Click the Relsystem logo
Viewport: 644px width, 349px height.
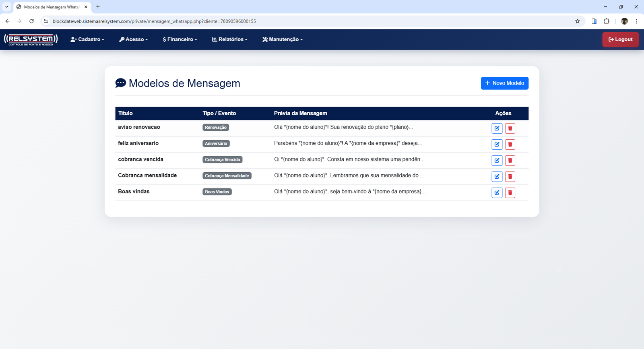[31, 39]
